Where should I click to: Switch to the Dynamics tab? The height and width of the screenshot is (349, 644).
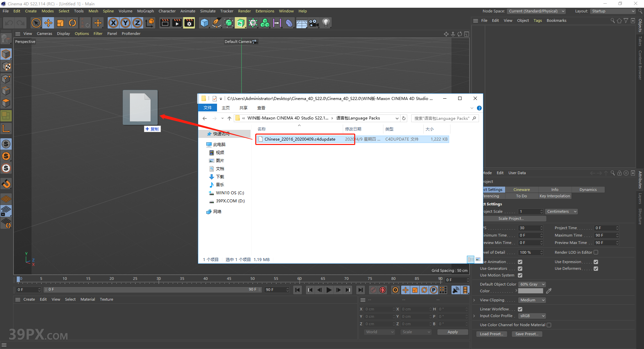pos(588,190)
